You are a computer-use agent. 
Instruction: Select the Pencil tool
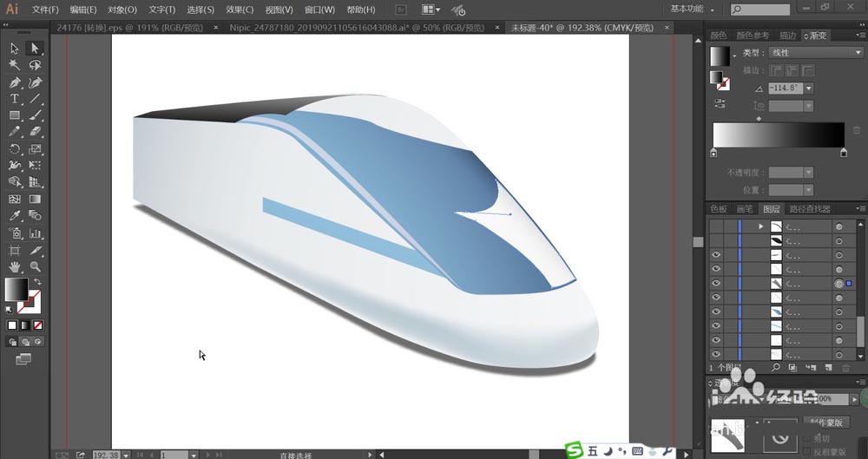[x=15, y=133]
